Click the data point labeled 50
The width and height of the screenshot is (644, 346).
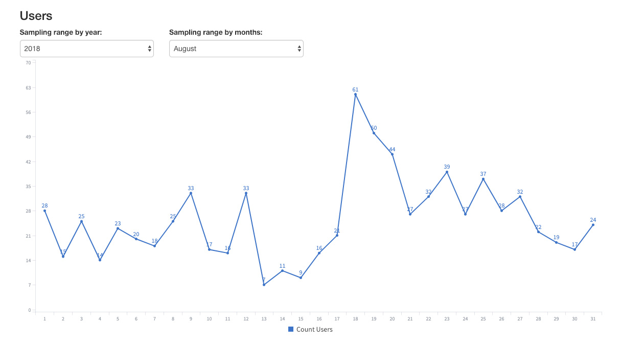point(374,133)
